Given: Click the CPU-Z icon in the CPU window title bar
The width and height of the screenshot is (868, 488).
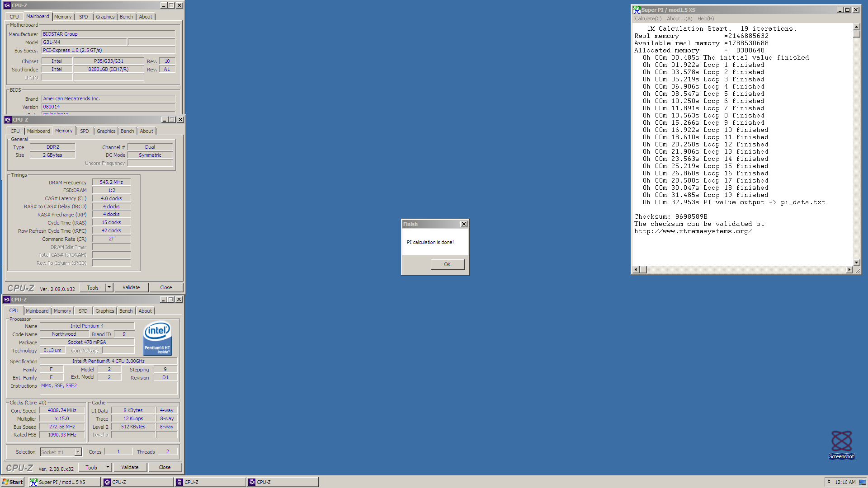Looking at the screenshot, I should pos(7,300).
